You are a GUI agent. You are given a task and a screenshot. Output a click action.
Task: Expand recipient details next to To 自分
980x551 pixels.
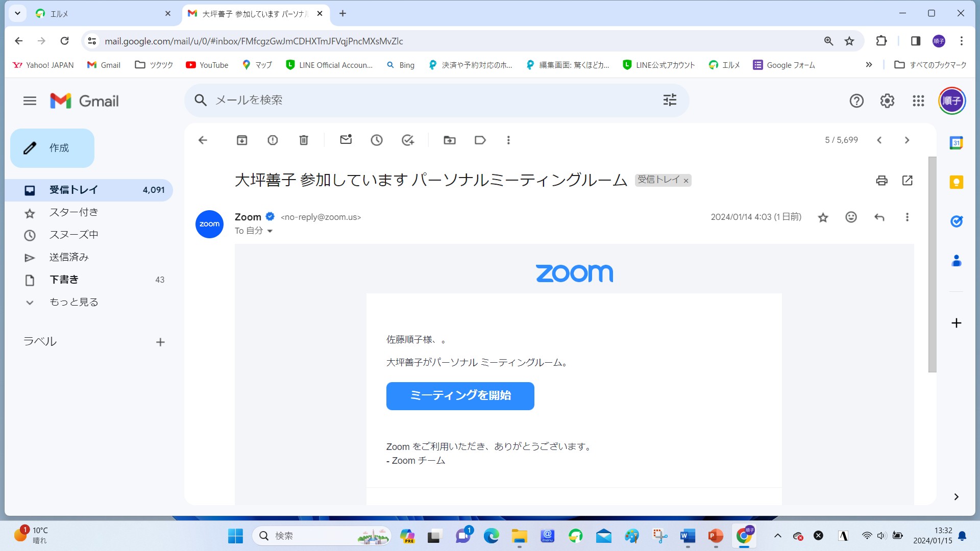[x=270, y=231]
